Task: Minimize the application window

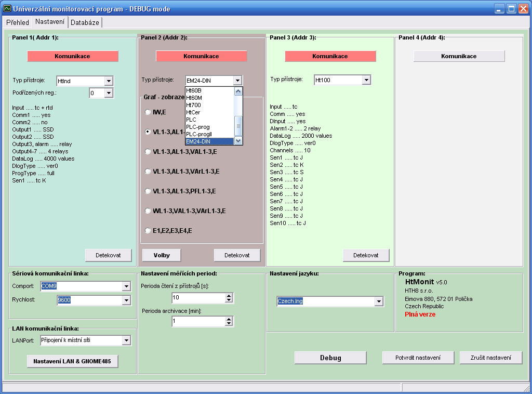Action: (499, 8)
